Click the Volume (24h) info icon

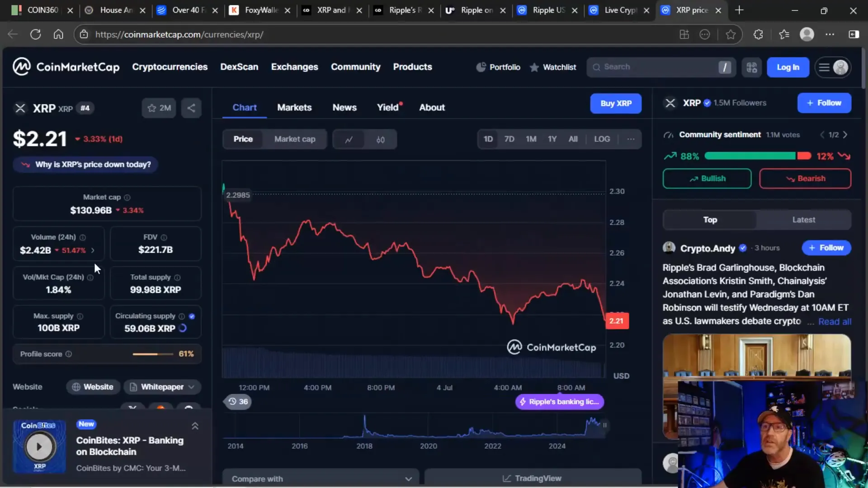coord(83,237)
